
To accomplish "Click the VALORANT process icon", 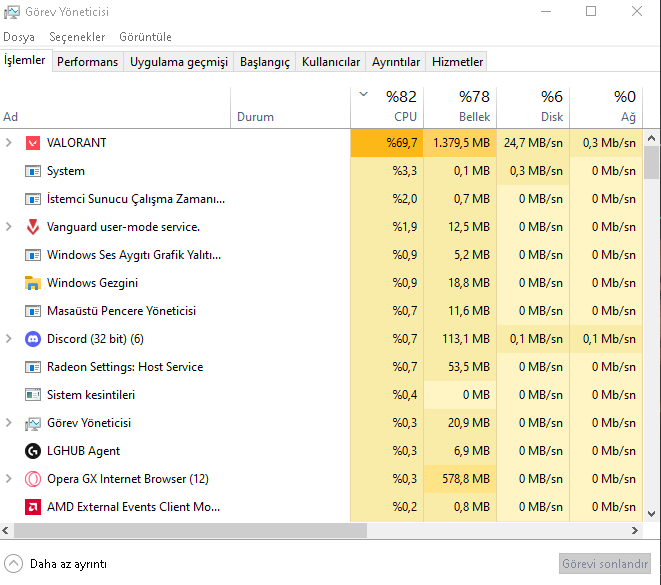I will [33, 143].
